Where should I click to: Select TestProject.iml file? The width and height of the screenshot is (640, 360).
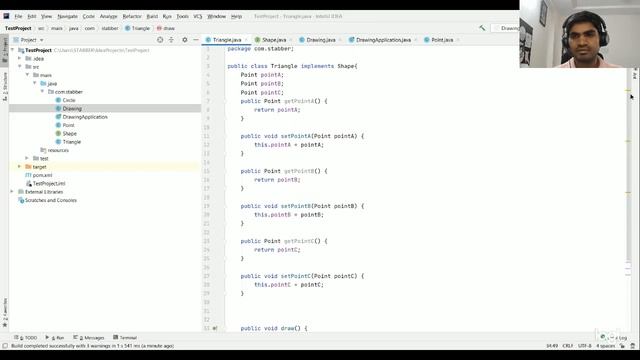pos(49,183)
